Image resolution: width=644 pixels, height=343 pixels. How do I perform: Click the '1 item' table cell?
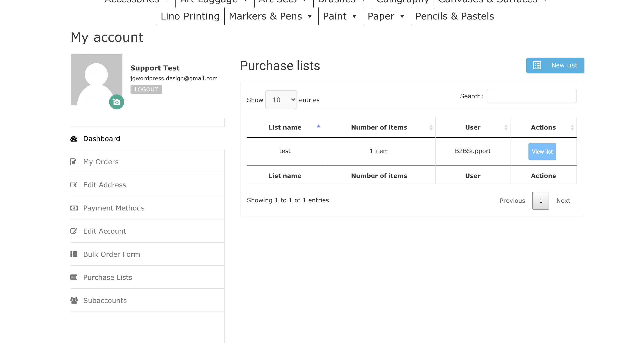click(379, 151)
